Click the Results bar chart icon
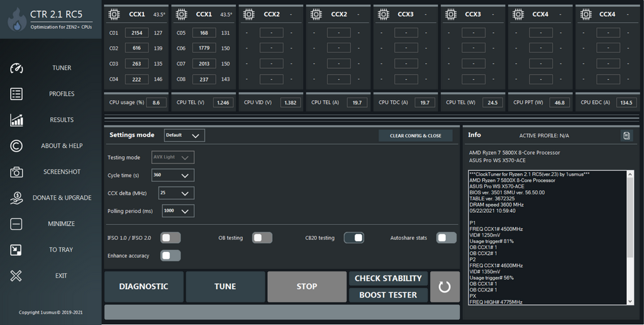This screenshot has width=644, height=325. click(16, 120)
